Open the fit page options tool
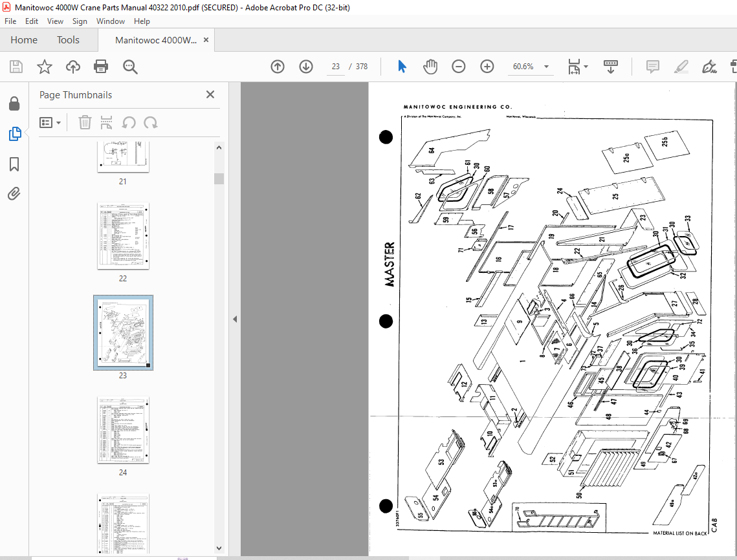 574,67
